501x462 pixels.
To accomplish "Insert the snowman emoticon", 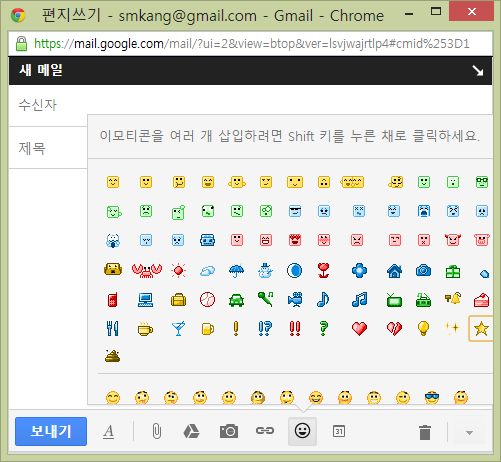I will click(x=266, y=270).
